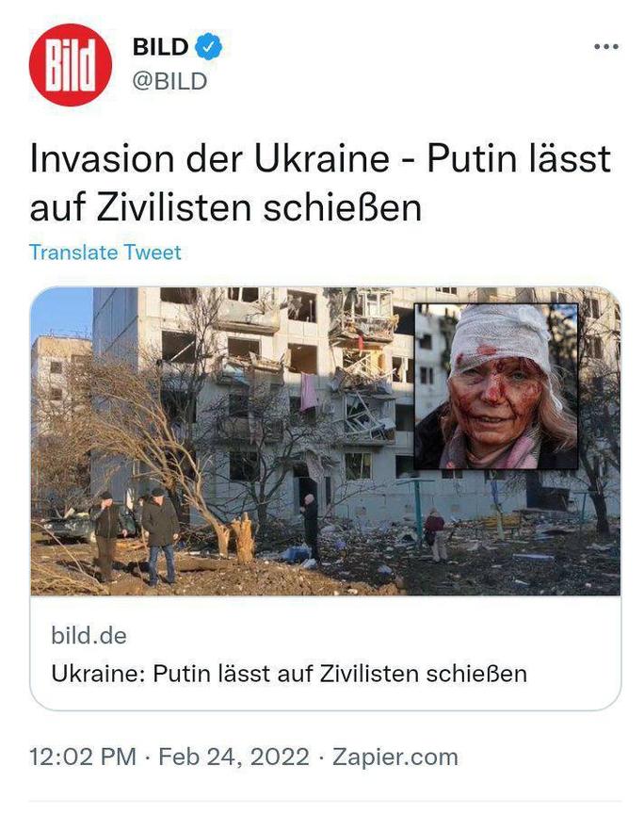
Task: Open card headline Ukraine: Putin lässt auf Zivilisten schießen
Action: [x=289, y=675]
